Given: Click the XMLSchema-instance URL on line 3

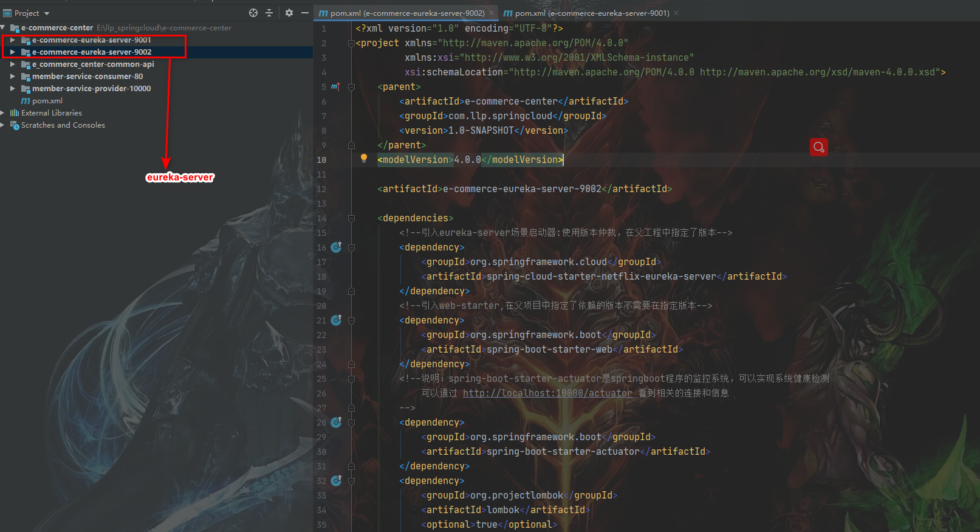Looking at the screenshot, I should pos(577,58).
